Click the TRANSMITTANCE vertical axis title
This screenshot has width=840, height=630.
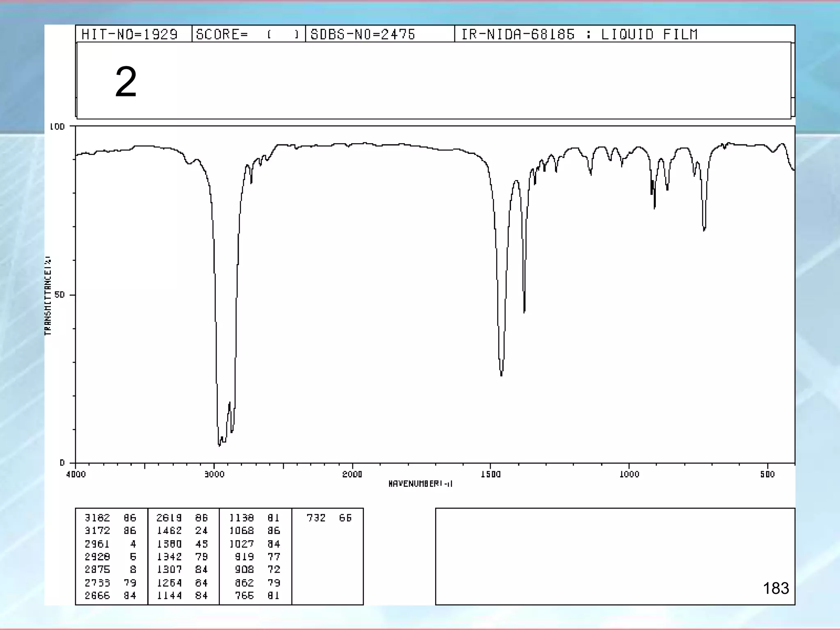click(48, 295)
